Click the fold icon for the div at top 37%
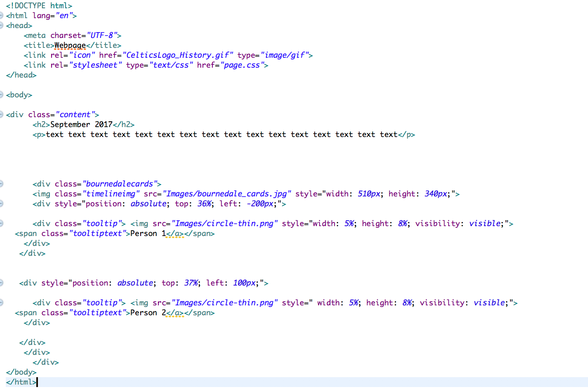The width and height of the screenshot is (588, 392). click(x=2, y=283)
